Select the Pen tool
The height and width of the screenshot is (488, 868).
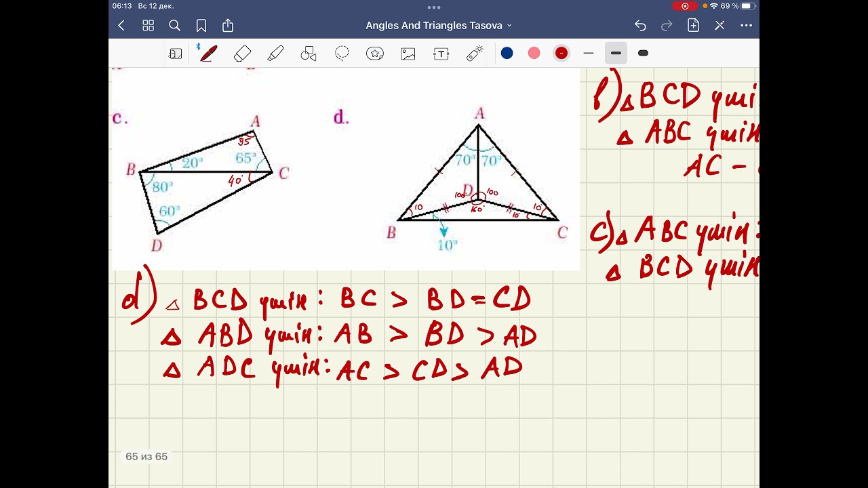point(208,54)
